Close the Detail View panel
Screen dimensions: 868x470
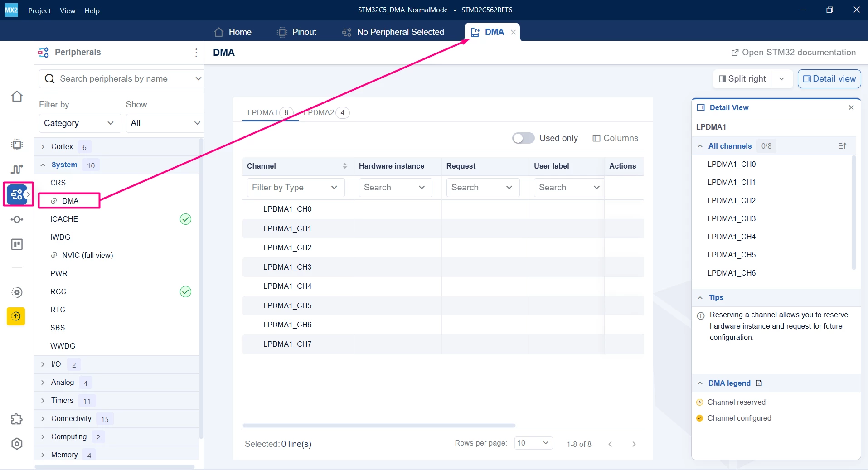click(851, 107)
